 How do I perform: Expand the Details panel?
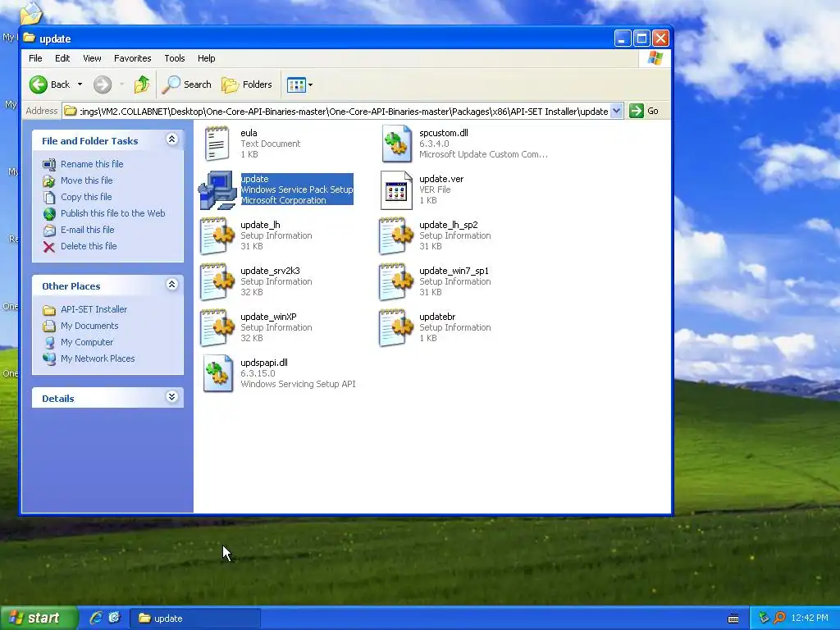(x=172, y=397)
